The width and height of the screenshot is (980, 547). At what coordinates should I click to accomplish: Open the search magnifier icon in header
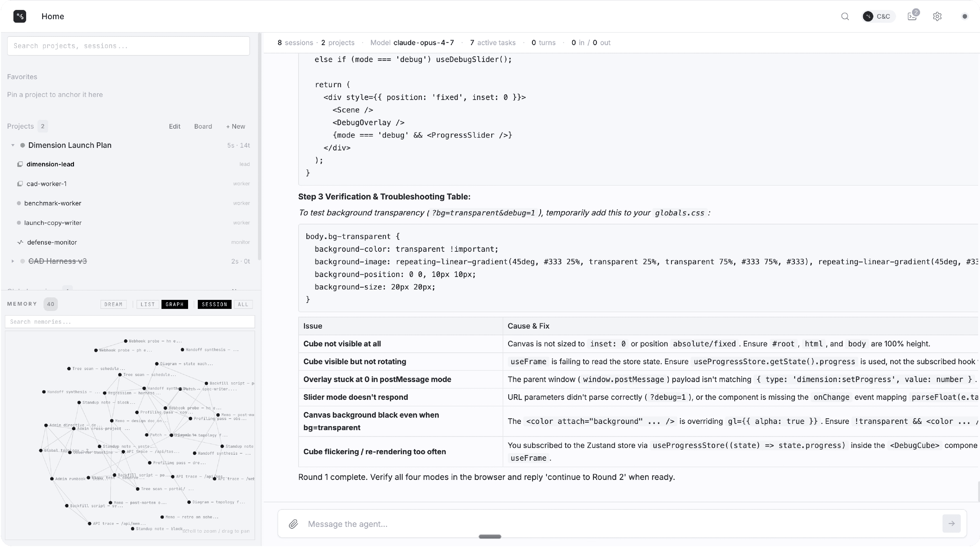point(845,16)
